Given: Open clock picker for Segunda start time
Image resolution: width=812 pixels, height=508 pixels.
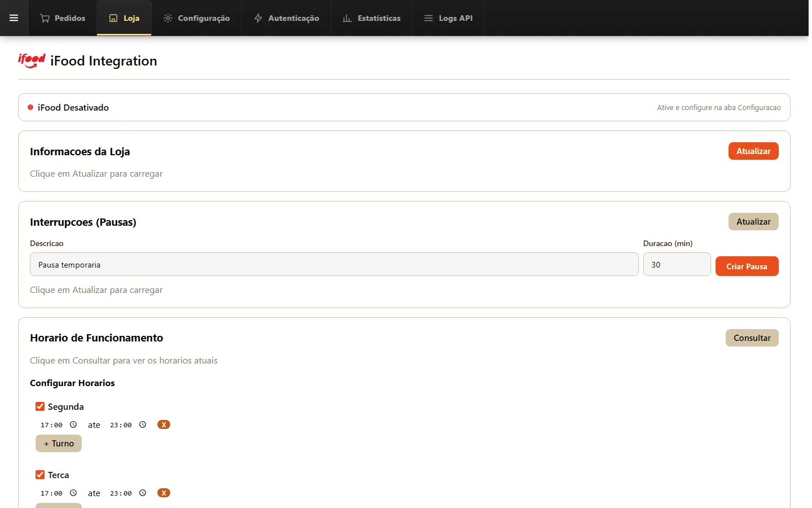Looking at the screenshot, I should pos(73,425).
